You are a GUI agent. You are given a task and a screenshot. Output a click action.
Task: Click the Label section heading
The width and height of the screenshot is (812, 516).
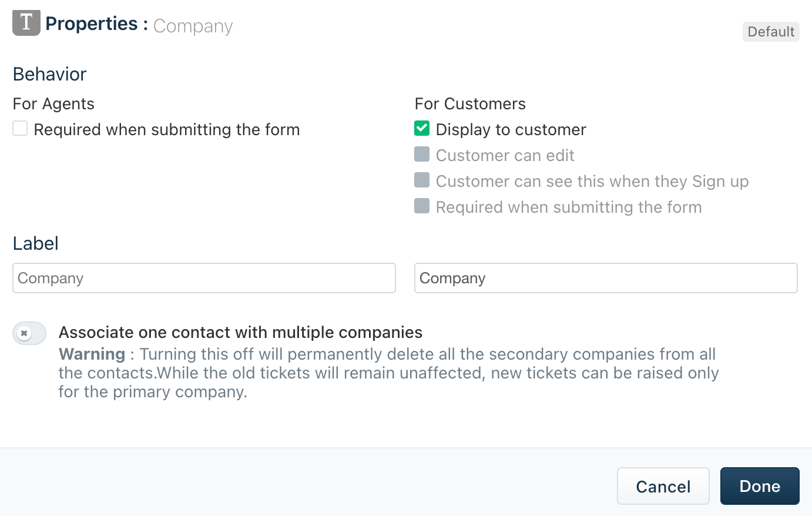tap(36, 243)
